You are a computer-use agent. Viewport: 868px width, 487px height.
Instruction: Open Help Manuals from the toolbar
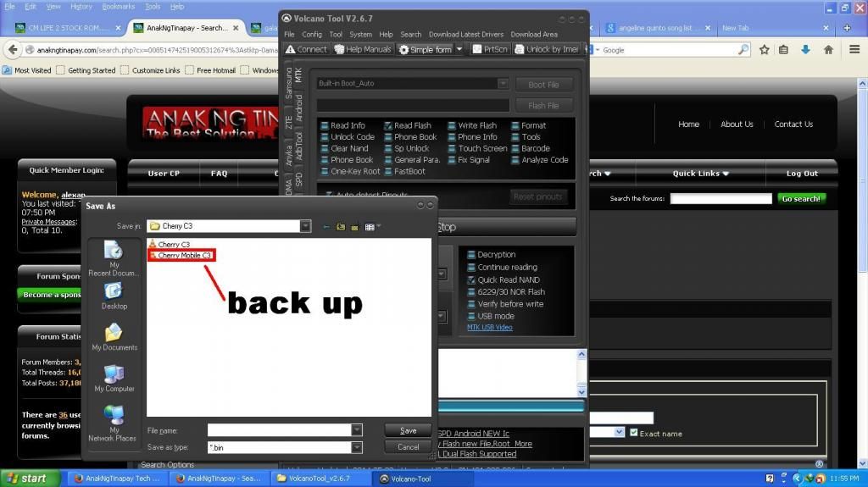[361, 49]
